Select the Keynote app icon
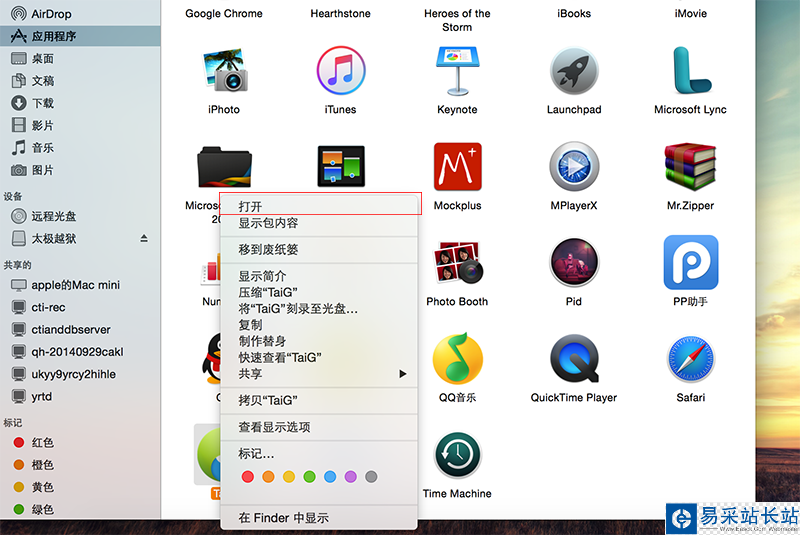Screen dimensions: 800x535 457,70
